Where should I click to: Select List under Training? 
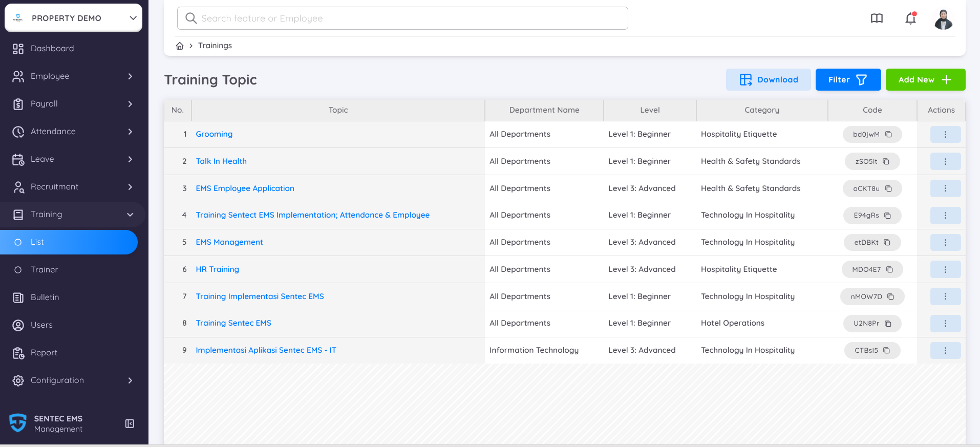point(69,242)
